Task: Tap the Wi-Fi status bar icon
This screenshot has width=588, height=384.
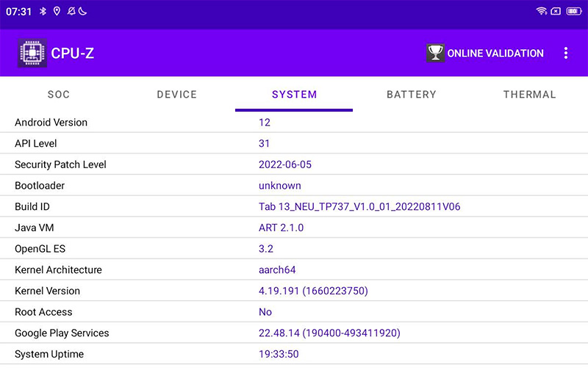Action: click(542, 11)
